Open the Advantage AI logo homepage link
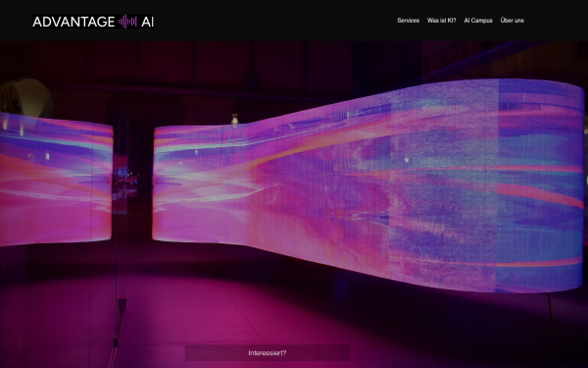The height and width of the screenshot is (368, 588). click(93, 22)
